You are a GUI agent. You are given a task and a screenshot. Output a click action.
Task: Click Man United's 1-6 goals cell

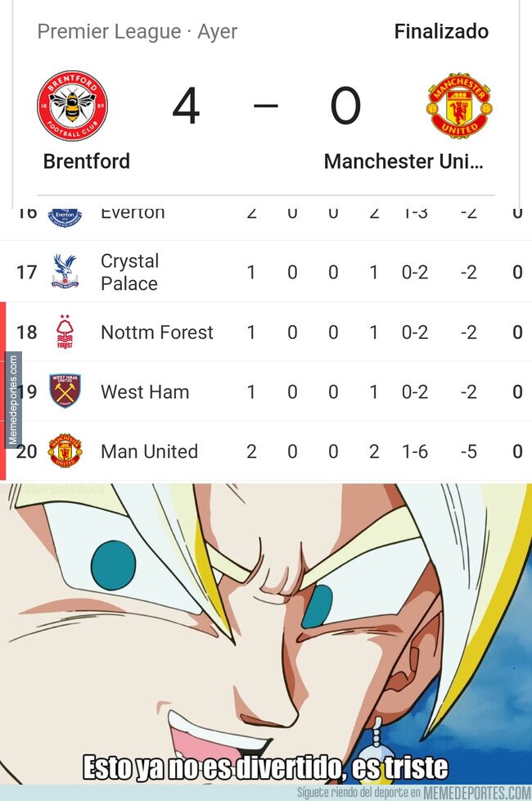[415, 451]
